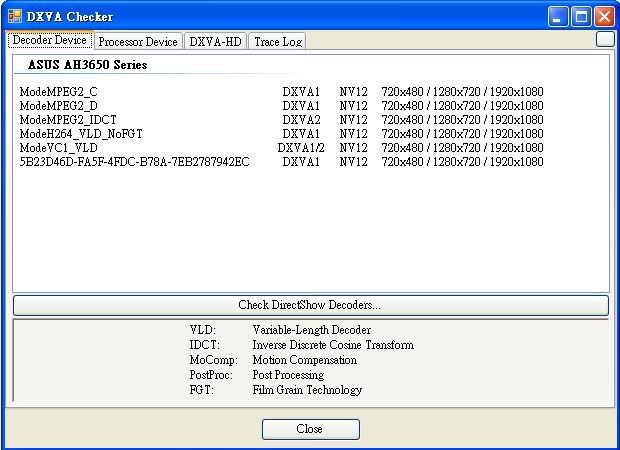The width and height of the screenshot is (620, 450).
Task: Click the Inverse Discrete Cosine Transform text
Action: [333, 345]
